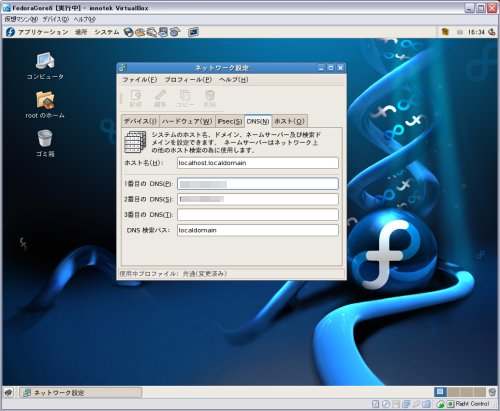Image resolution: width=500 pixels, height=411 pixels.
Task: Click the Edit toolbar icon in network settings
Action: [160, 98]
